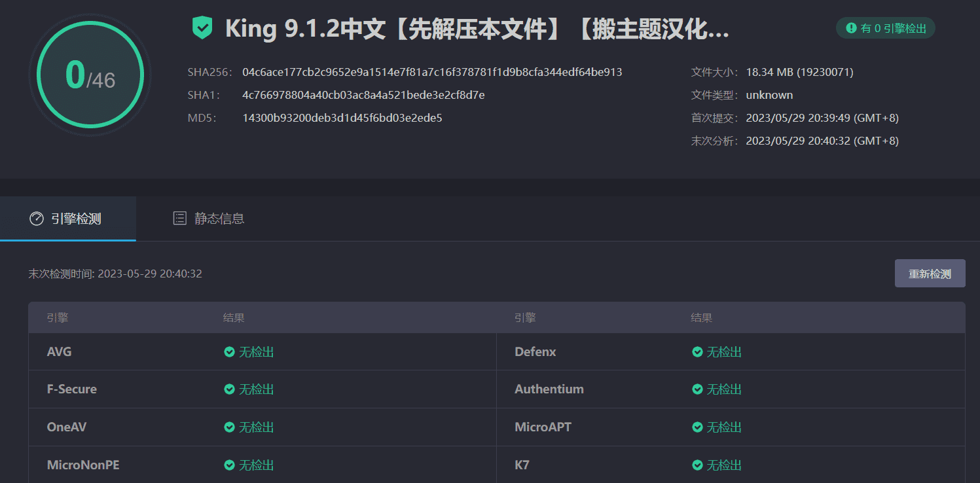
Task: Click the MicroAPT engine name
Action: 543,427
